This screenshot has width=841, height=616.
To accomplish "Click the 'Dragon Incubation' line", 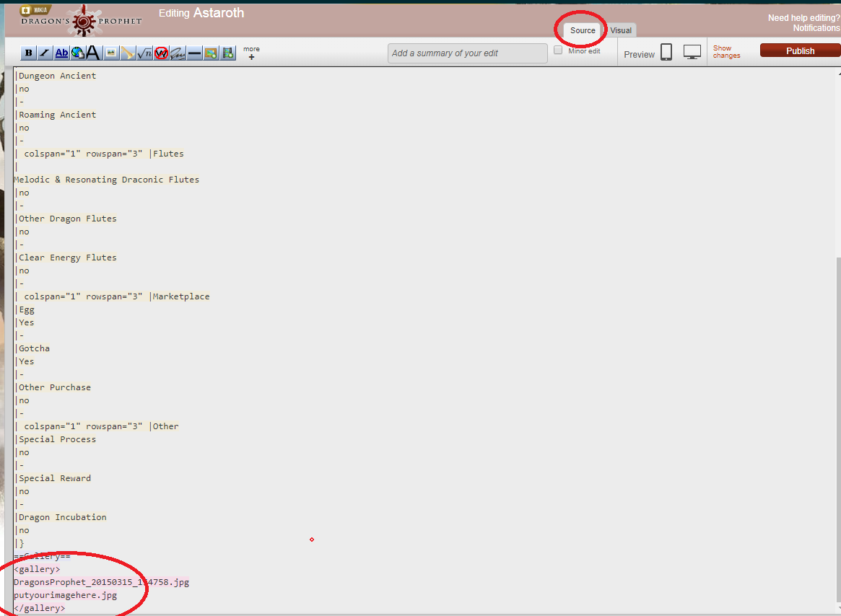I will coord(61,517).
